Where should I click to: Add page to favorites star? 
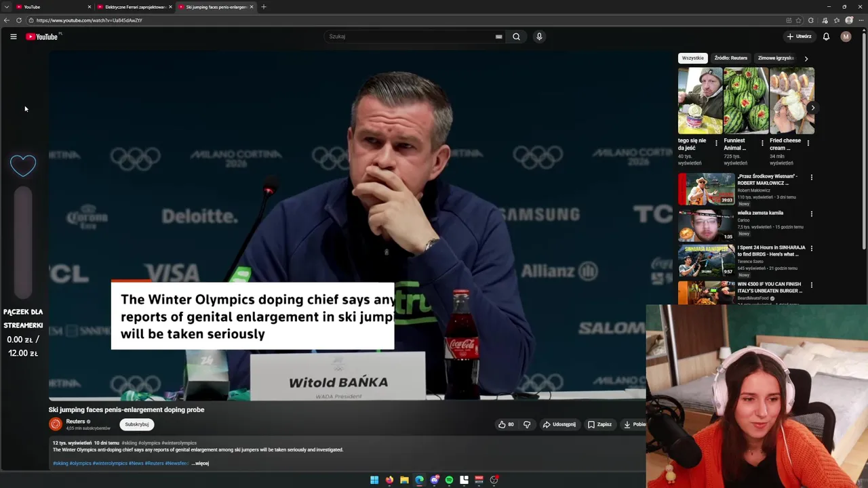[799, 20]
